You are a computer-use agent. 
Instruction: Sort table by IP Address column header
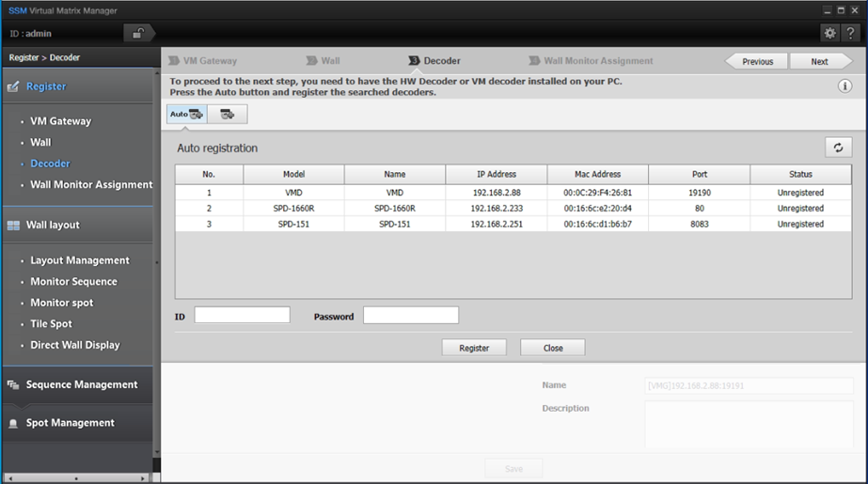(x=497, y=174)
